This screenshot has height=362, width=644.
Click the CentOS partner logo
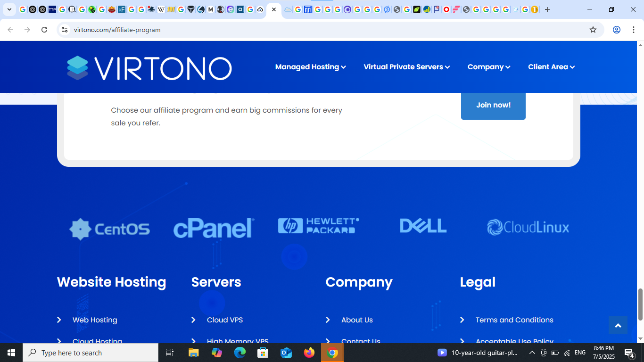click(109, 229)
